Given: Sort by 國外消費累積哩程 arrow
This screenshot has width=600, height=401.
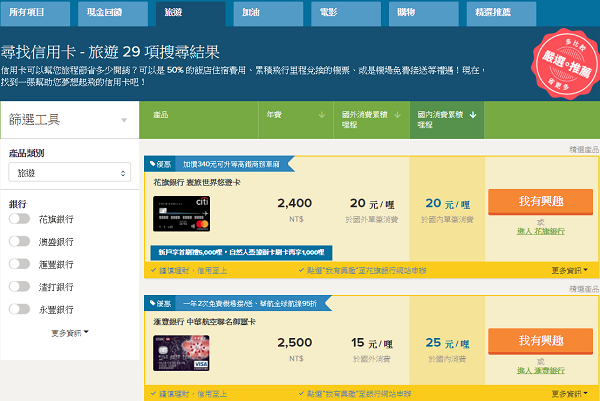Looking at the screenshot, I should pos(398,115).
